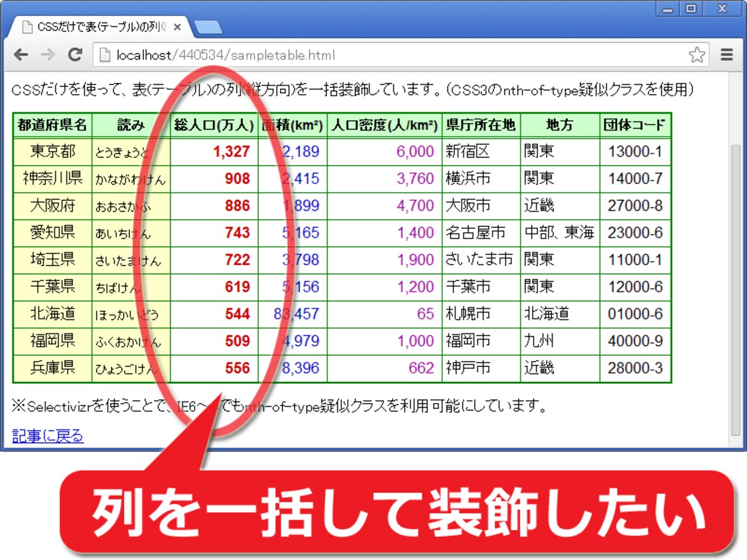747x560 pixels.
Task: Click the 中部、東海 region cell
Action: (559, 233)
